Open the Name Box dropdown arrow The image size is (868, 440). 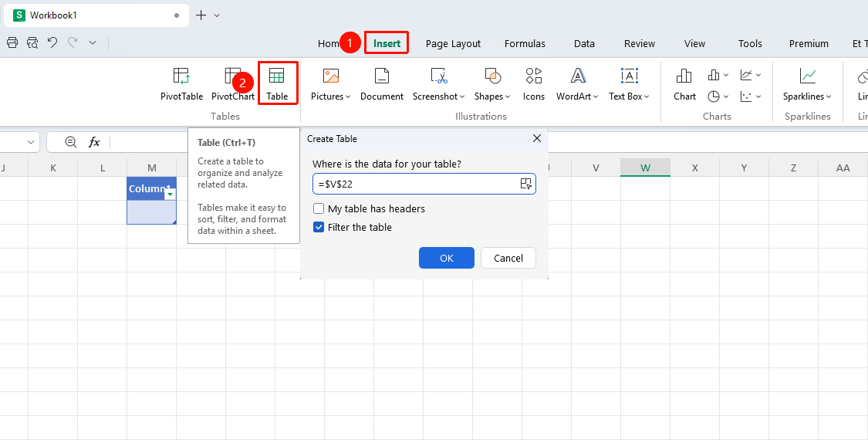pyautogui.click(x=30, y=142)
